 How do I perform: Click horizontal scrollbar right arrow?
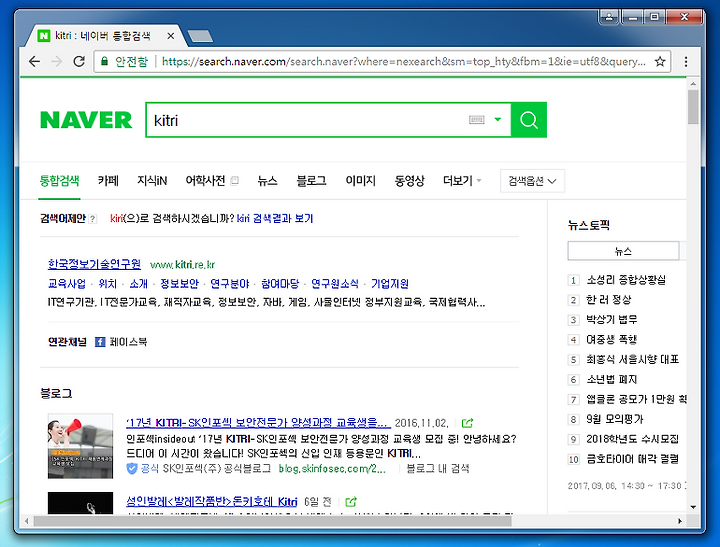[x=680, y=521]
